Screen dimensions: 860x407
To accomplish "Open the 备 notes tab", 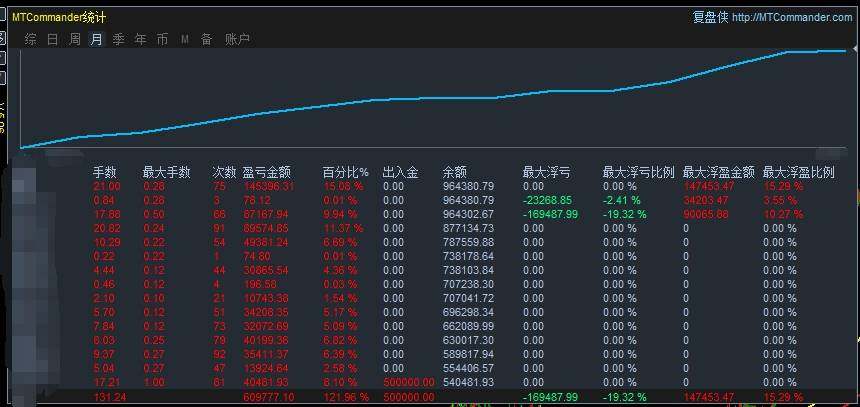I will [x=206, y=39].
